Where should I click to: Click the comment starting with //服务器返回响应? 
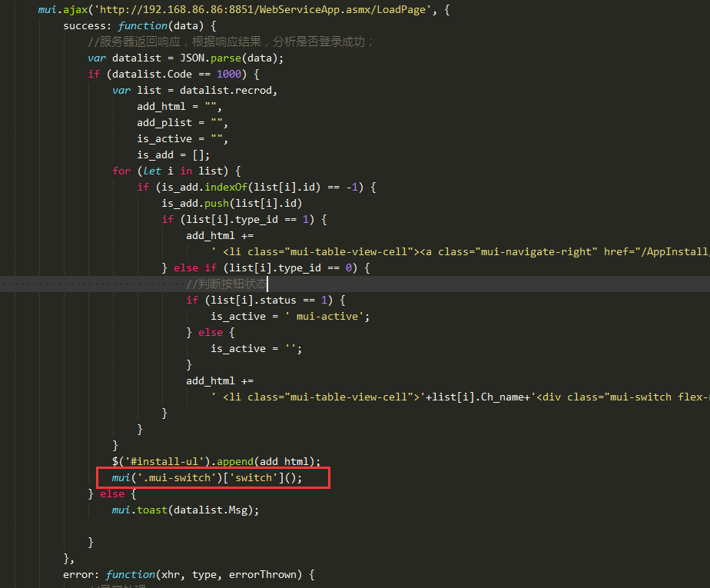click(230, 42)
